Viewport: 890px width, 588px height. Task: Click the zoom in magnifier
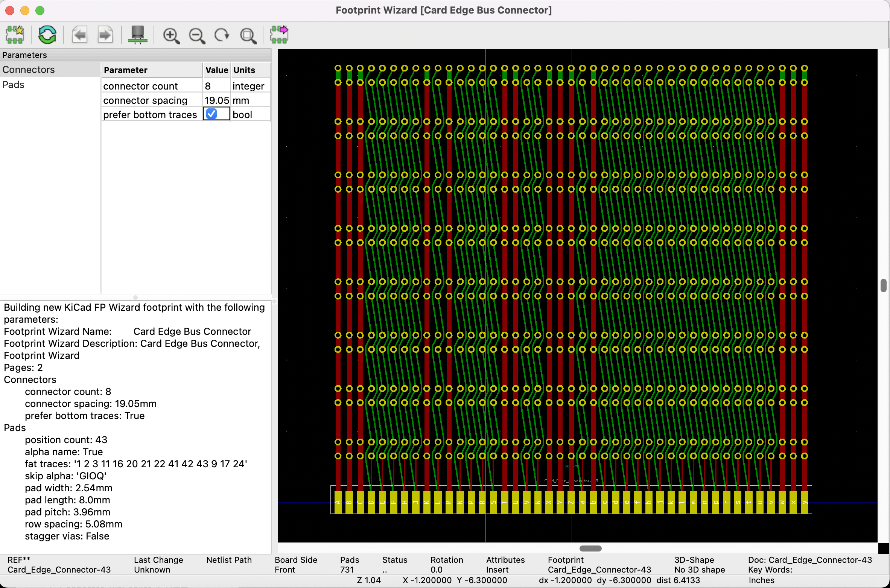point(171,36)
